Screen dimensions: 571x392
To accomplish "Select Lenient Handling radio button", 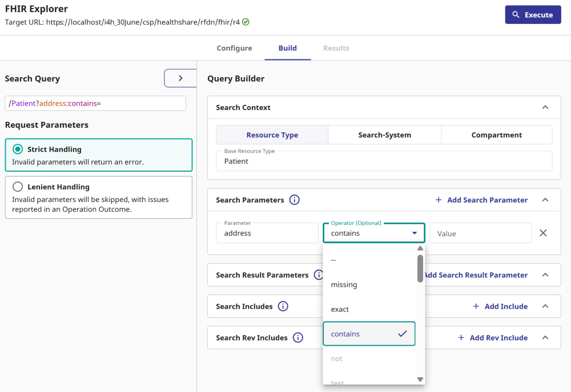I will tap(18, 187).
